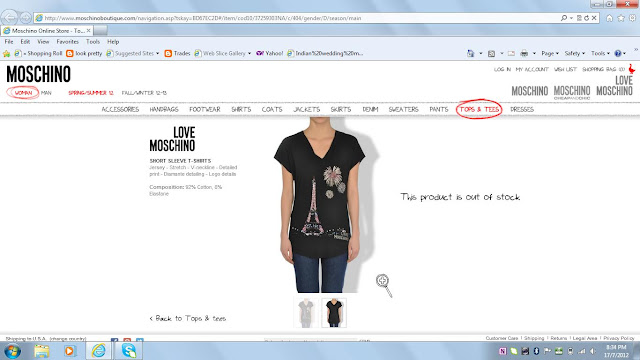The width and height of the screenshot is (640, 360).
Task: Open Safety dropdown in command bar
Action: pyautogui.click(x=575, y=53)
